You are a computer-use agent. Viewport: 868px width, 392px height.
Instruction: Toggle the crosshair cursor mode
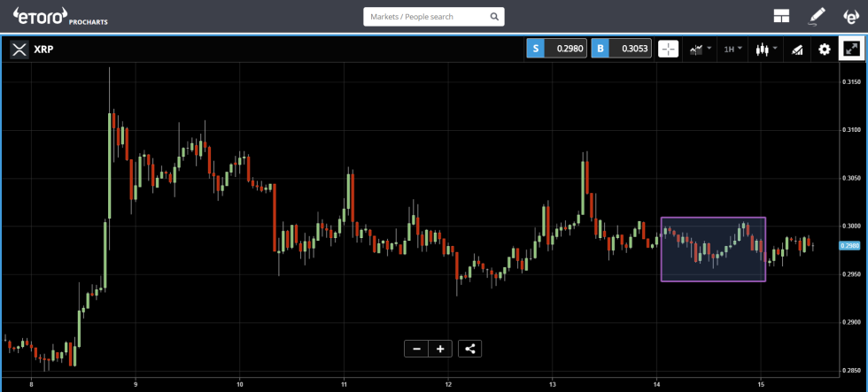click(x=669, y=49)
